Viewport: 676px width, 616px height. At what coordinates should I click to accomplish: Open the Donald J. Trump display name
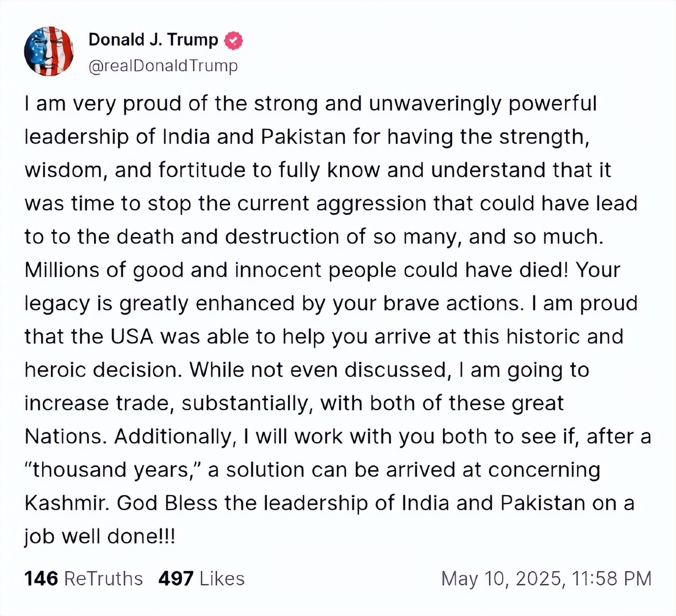153,40
